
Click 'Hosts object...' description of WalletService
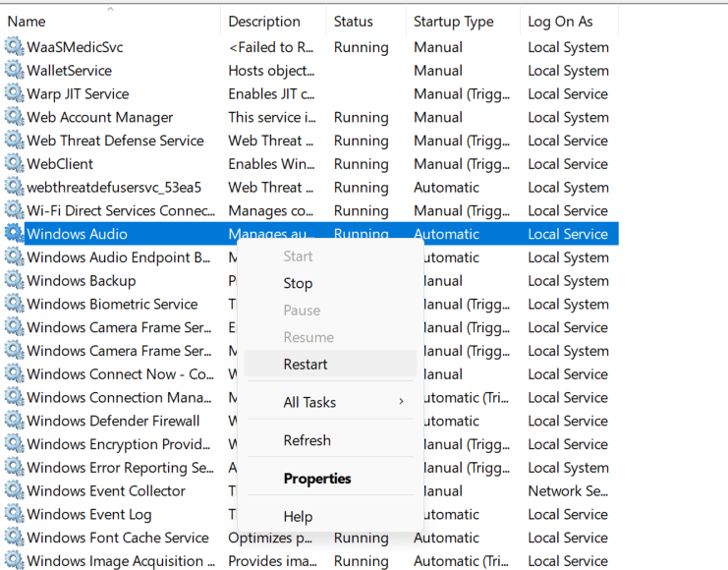point(271,71)
